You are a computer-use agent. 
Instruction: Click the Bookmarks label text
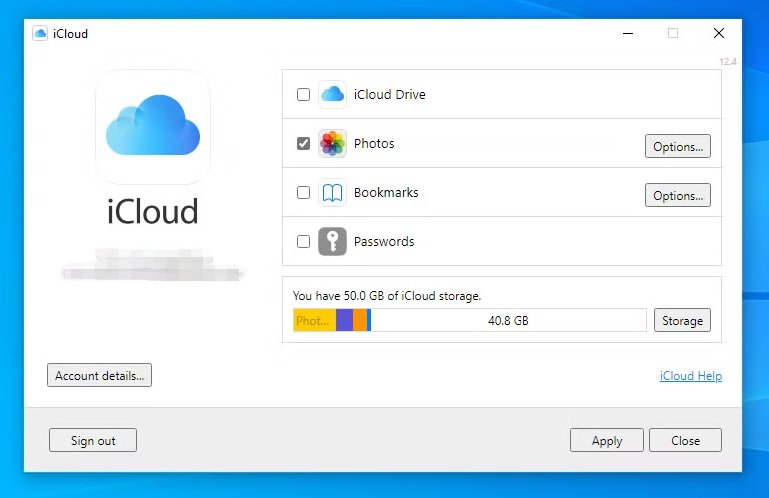pos(386,192)
